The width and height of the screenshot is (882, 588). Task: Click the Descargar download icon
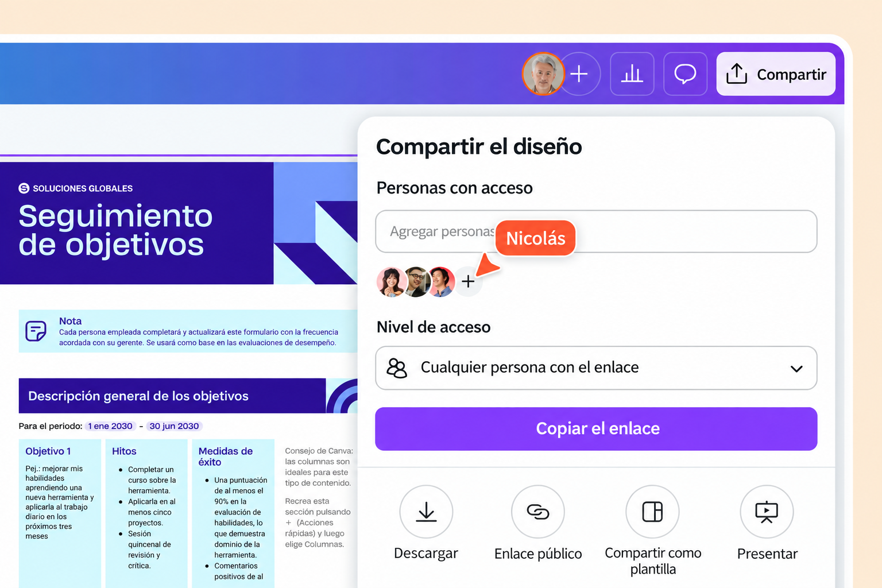(426, 512)
